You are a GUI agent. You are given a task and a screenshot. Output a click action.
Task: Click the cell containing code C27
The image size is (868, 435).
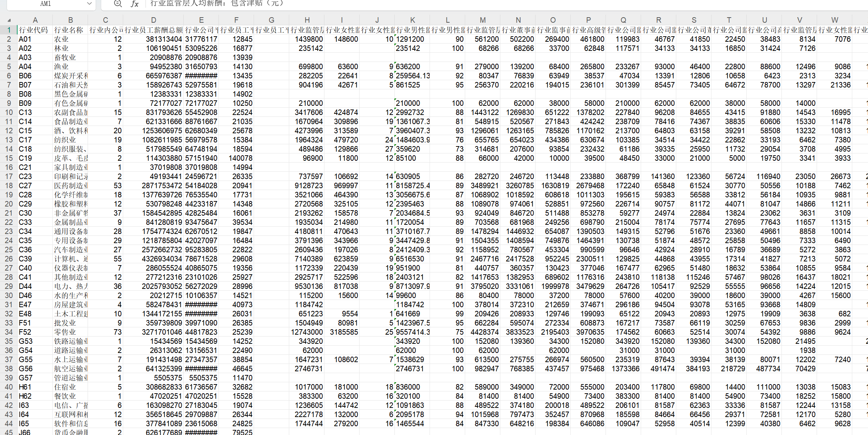pyautogui.click(x=34, y=186)
